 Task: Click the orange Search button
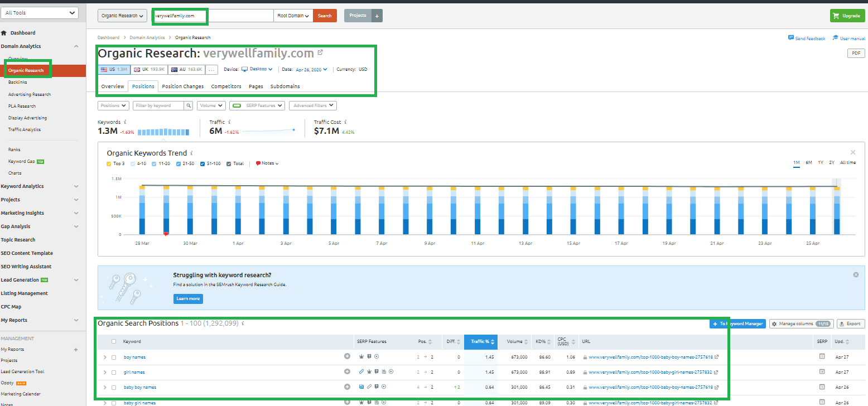coord(325,16)
